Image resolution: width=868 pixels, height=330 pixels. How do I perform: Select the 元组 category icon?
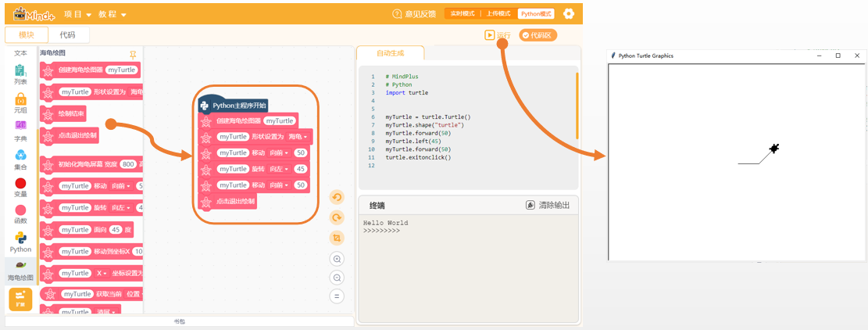(x=20, y=99)
